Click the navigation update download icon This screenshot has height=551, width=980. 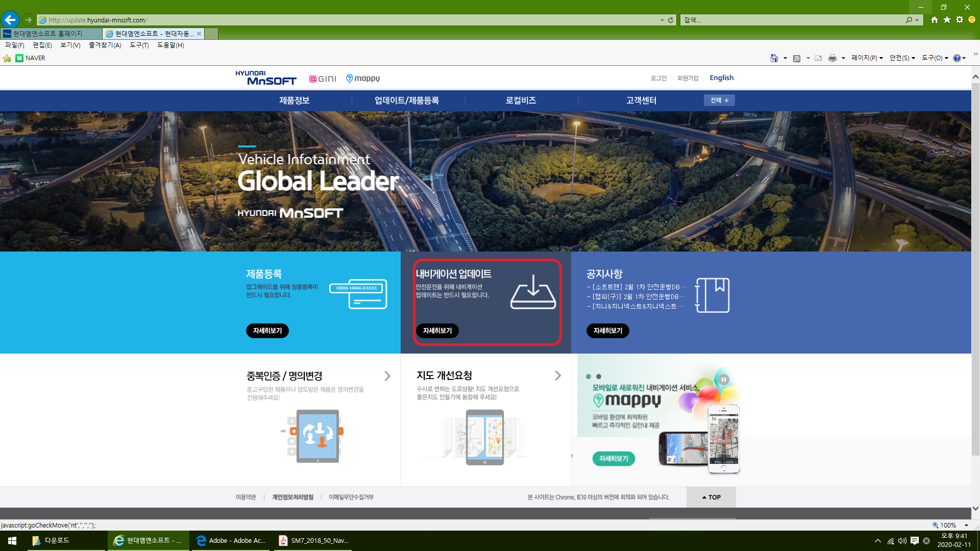coord(533,292)
